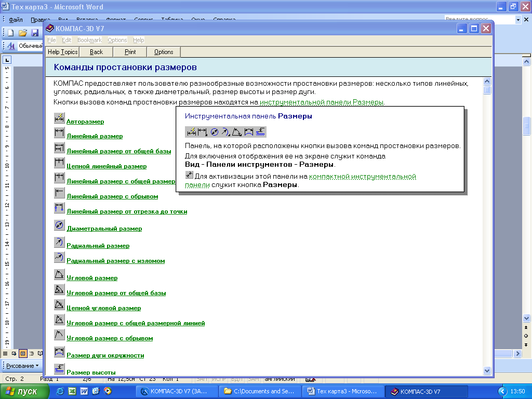The image size is (532, 399).
Task: Switch to Print Layout view in Word
Action: (23, 353)
